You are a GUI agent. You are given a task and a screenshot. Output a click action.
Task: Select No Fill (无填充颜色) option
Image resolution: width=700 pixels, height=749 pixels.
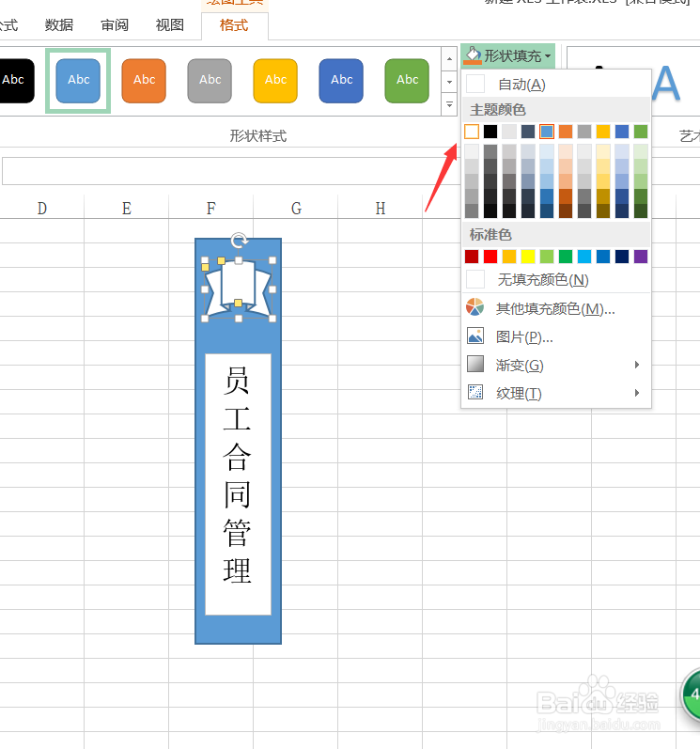556,279
